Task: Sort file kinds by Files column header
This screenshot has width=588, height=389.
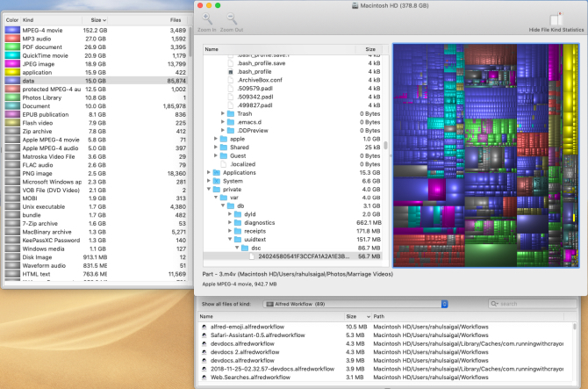Action: click(x=176, y=18)
